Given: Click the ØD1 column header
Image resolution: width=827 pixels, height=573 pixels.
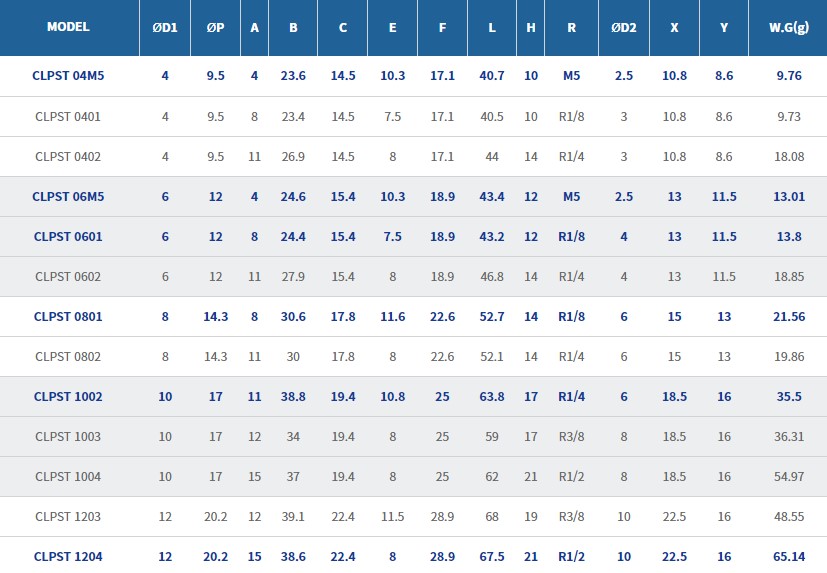Looking at the screenshot, I should coord(165,27).
